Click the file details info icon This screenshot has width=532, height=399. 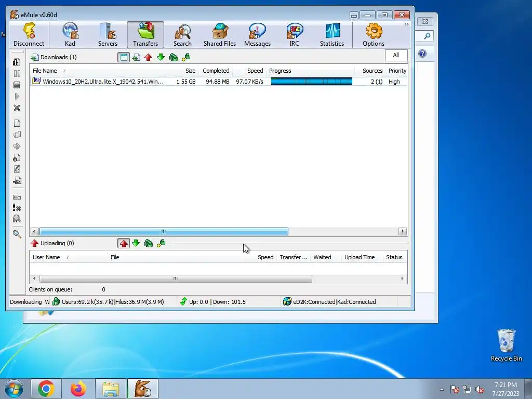17,158
